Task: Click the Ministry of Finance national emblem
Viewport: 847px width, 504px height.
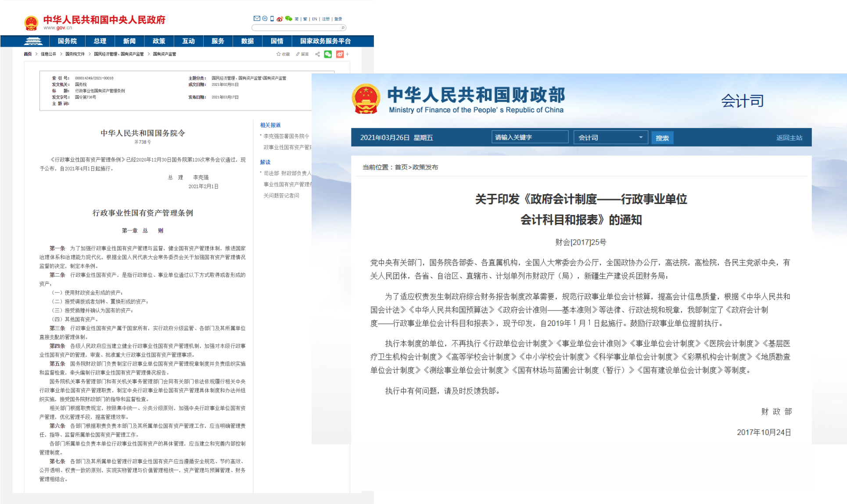Action: click(366, 99)
